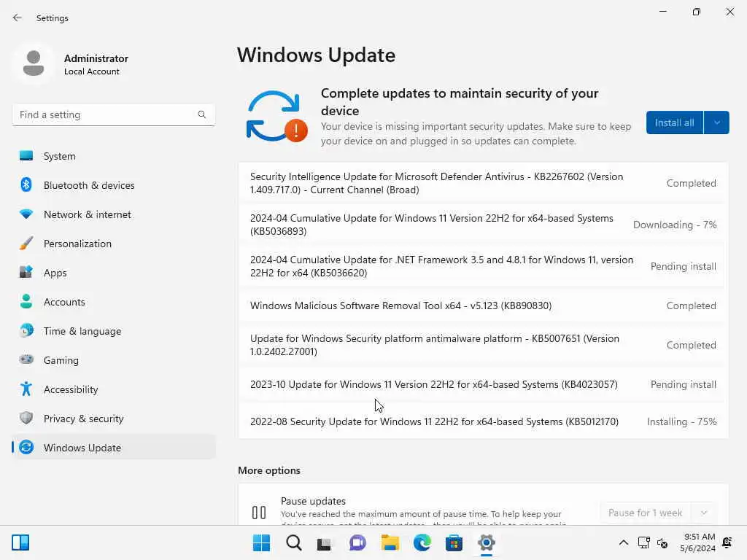Viewport: 747px width, 560px height.
Task: Click Downloading - 7% status text
Action: [x=675, y=225]
